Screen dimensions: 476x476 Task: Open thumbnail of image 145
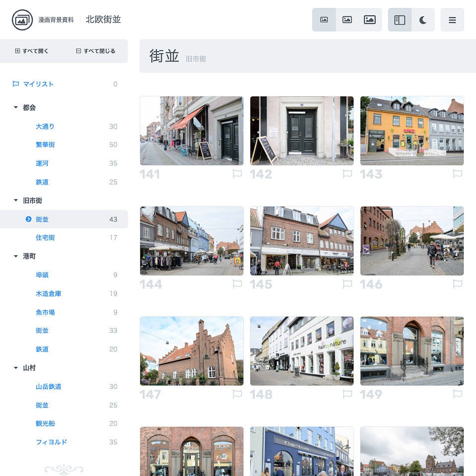tap(302, 241)
